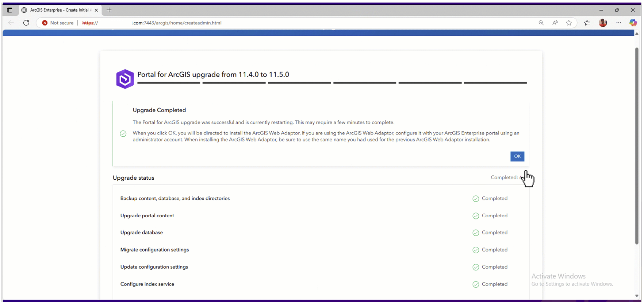644x304 pixels.
Task: Open Settings and more ellipsis menu
Action: click(x=618, y=23)
